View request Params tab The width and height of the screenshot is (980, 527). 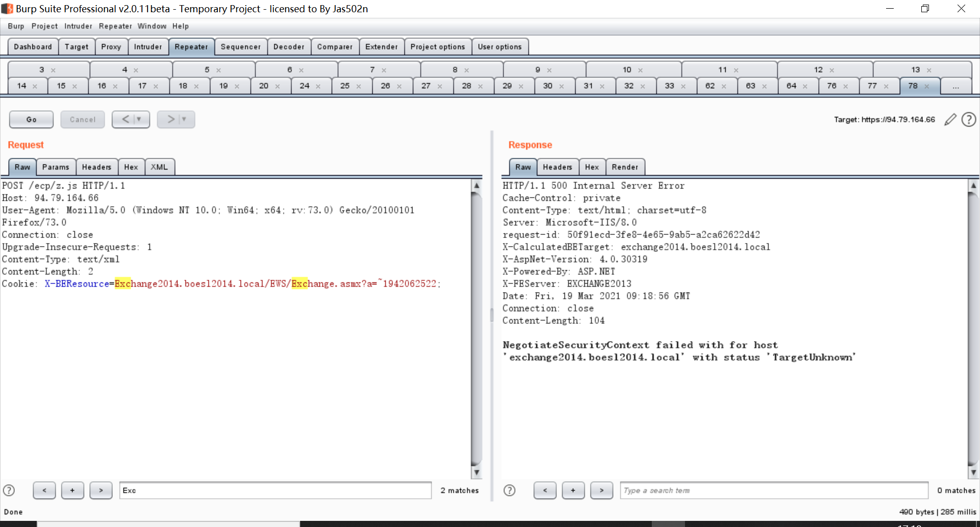pyautogui.click(x=56, y=167)
